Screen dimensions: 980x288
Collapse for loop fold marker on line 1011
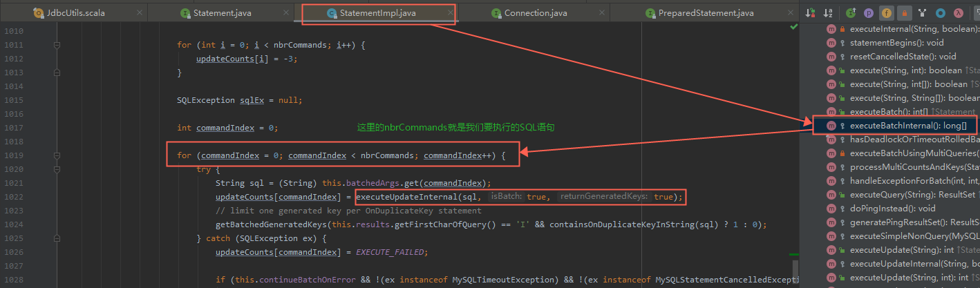(57, 45)
